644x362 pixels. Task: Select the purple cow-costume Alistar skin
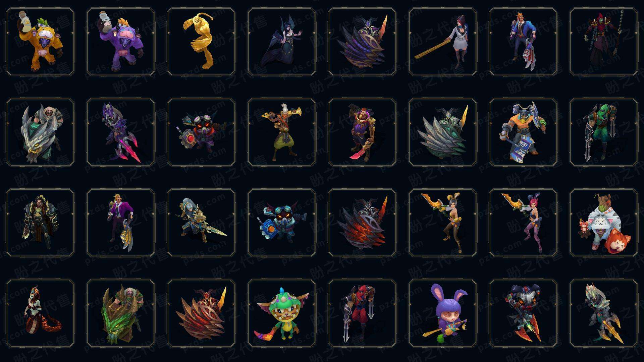[121, 42]
